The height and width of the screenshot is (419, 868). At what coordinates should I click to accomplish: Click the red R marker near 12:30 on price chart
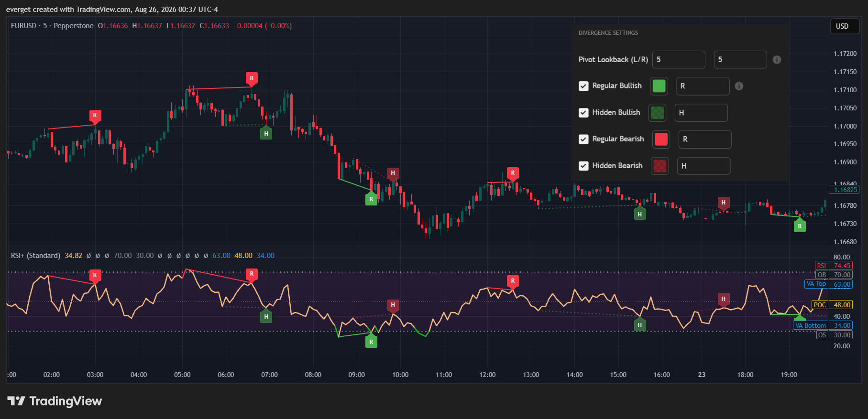coord(513,174)
